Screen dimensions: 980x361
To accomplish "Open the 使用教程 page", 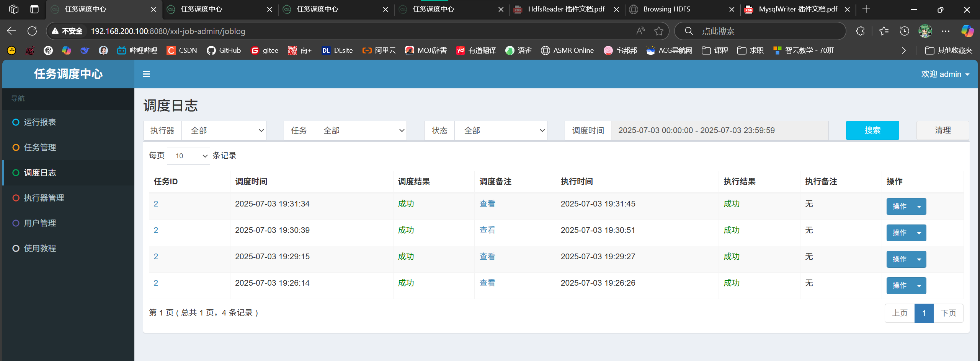I will pos(40,248).
